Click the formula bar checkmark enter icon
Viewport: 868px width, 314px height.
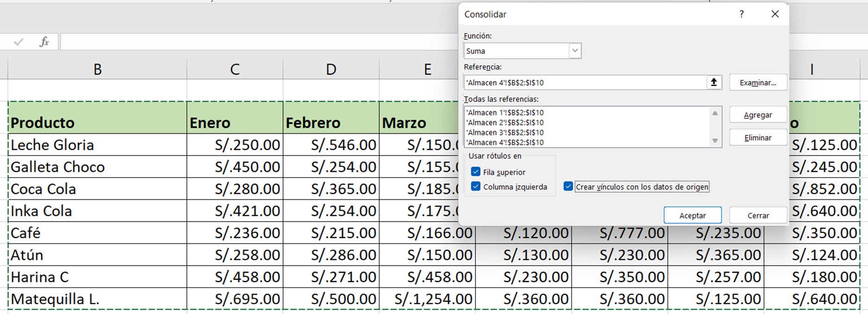(x=19, y=42)
